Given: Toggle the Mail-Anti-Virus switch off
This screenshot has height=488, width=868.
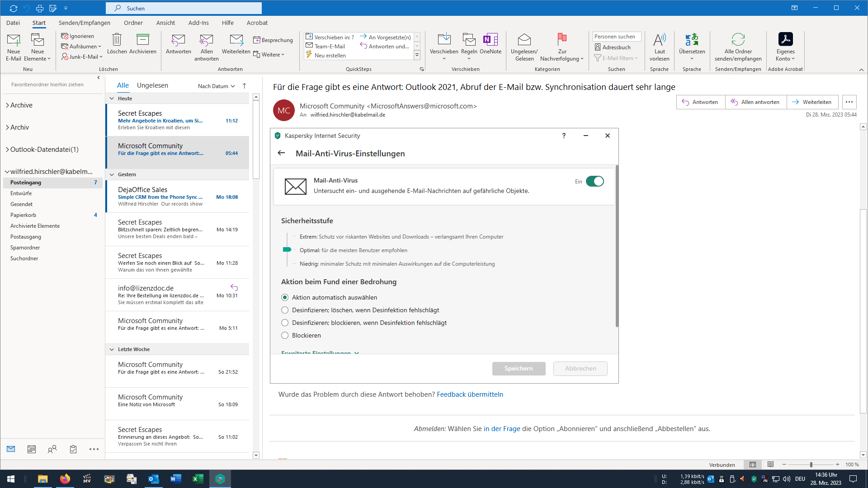Looking at the screenshot, I should click(594, 181).
